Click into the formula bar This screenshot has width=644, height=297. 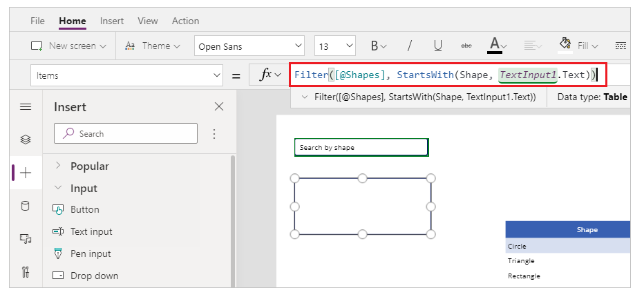448,75
